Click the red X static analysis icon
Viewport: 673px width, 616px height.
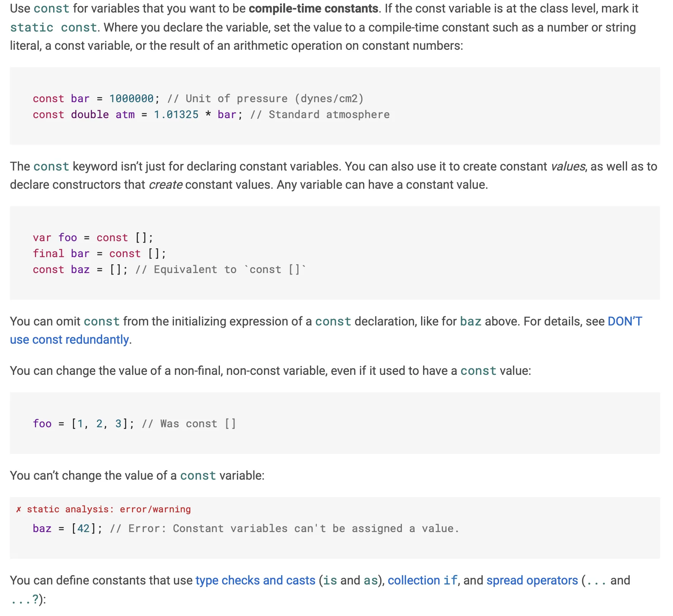tap(19, 510)
